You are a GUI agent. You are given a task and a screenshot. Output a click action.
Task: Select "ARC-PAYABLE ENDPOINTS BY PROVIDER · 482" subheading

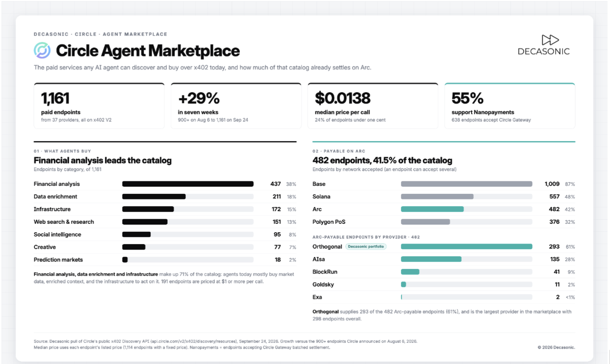(x=366, y=237)
